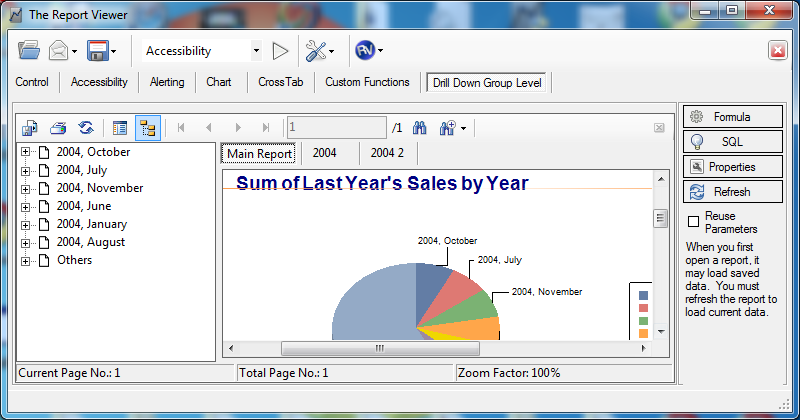800x420 pixels.
Task: Open the zoom dropdown arrow
Action: [x=463, y=128]
